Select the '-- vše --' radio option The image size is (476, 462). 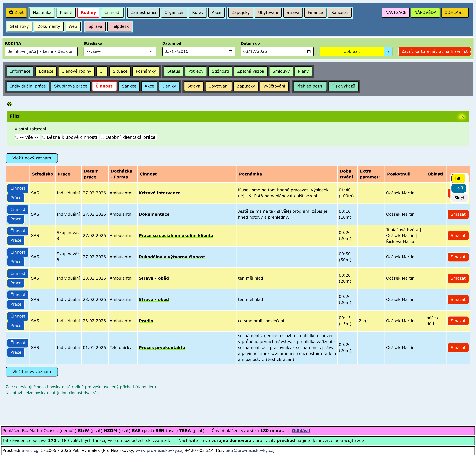click(x=17, y=137)
